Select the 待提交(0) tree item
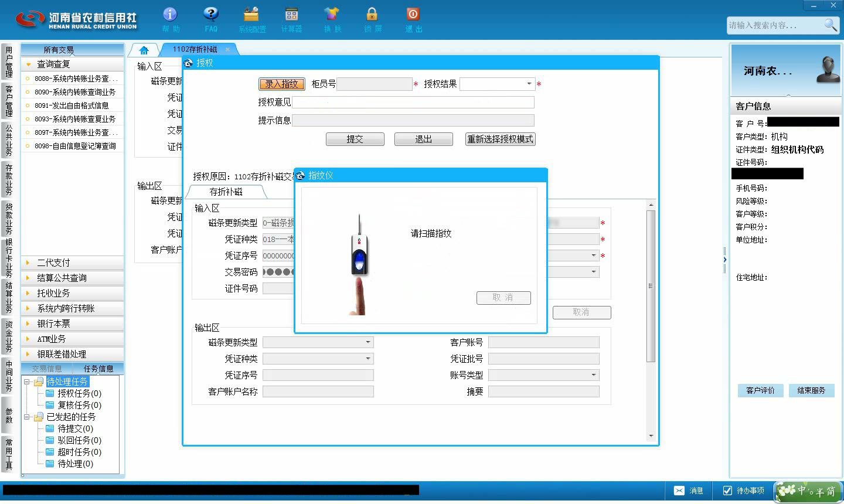Viewport: 844px width, 504px height. tap(75, 428)
